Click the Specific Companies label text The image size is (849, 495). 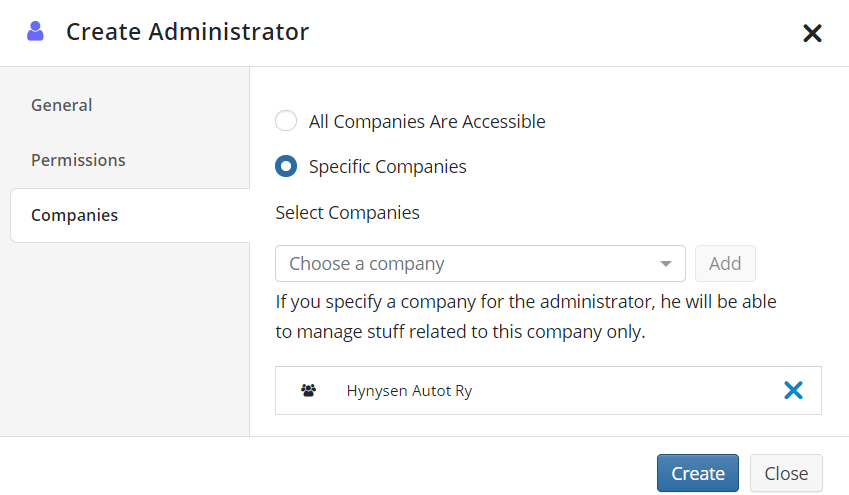387,167
